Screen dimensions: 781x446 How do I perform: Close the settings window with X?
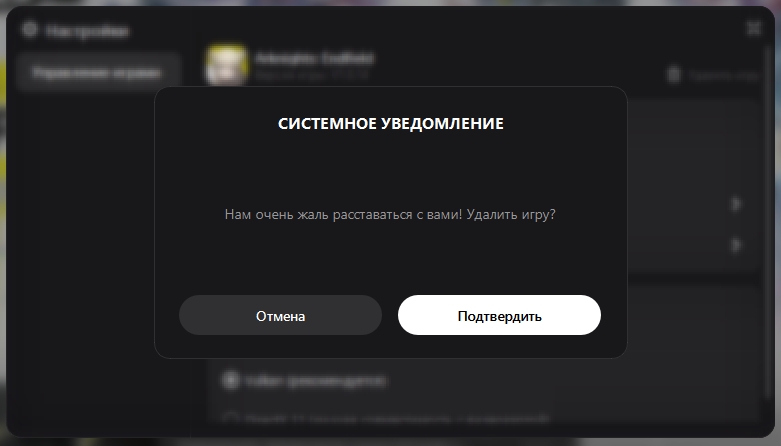click(x=754, y=28)
